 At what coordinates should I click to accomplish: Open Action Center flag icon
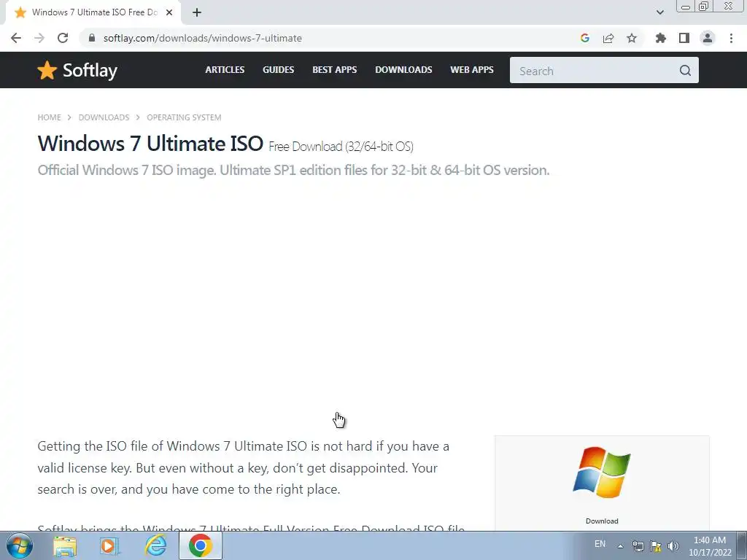click(x=656, y=546)
